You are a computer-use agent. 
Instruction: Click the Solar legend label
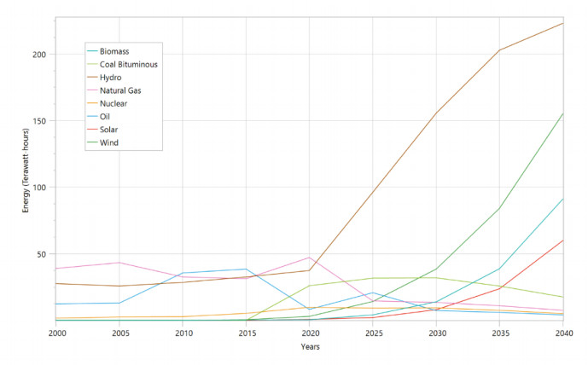(108, 130)
